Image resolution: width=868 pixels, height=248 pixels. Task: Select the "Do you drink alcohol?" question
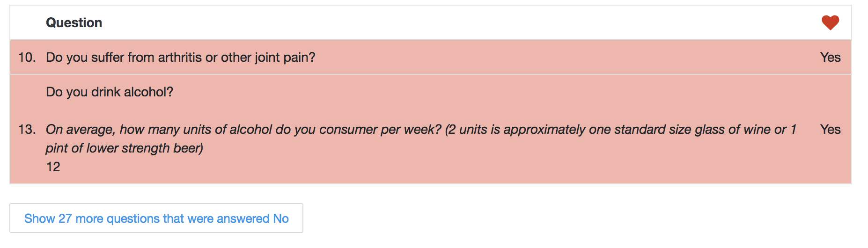110,92
